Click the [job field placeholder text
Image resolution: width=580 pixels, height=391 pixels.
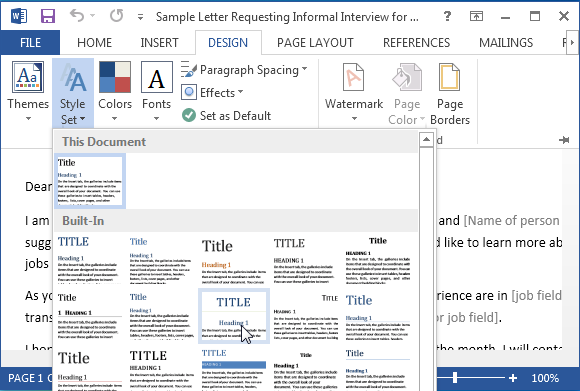536,296
